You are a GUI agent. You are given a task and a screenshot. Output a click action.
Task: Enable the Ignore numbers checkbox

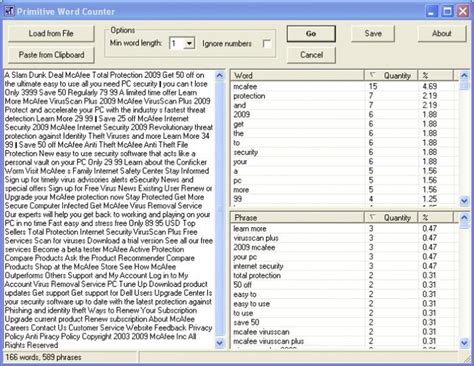267,44
